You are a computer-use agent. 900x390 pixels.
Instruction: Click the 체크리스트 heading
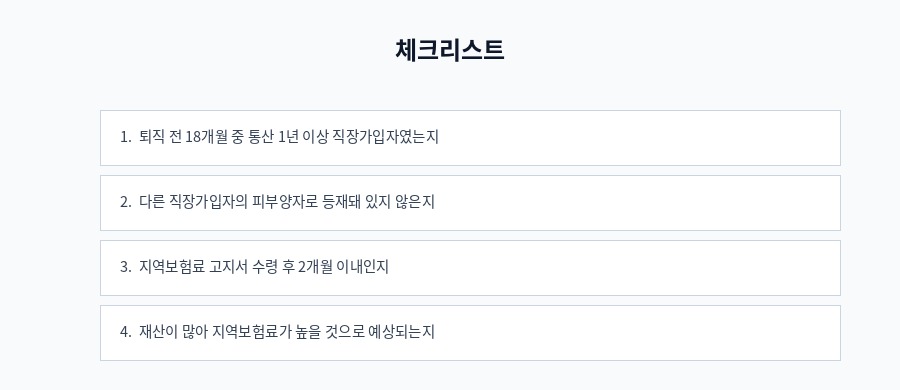coord(449,50)
